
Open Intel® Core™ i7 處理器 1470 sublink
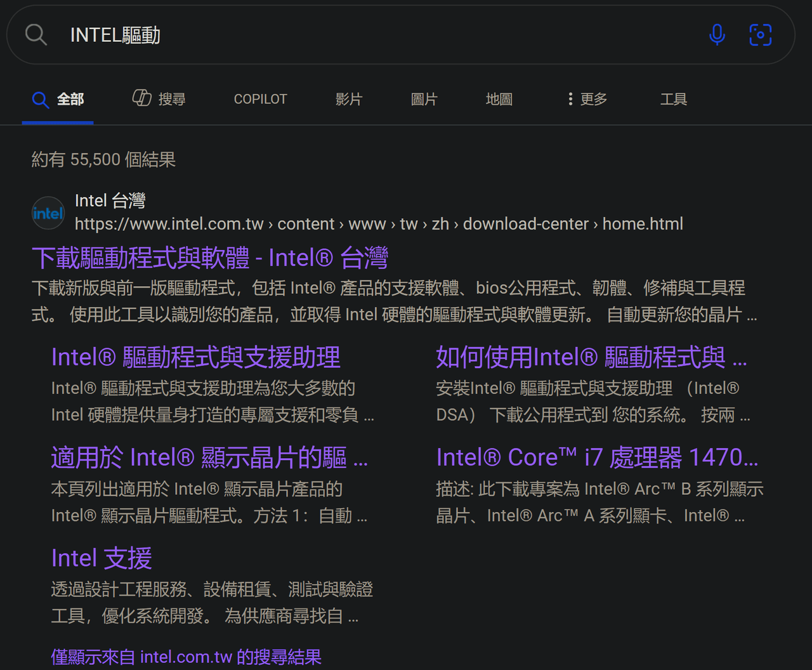pos(597,458)
